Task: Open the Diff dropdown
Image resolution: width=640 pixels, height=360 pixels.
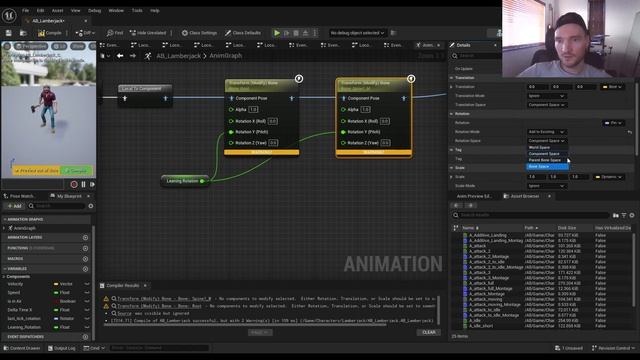Action: [x=85, y=33]
